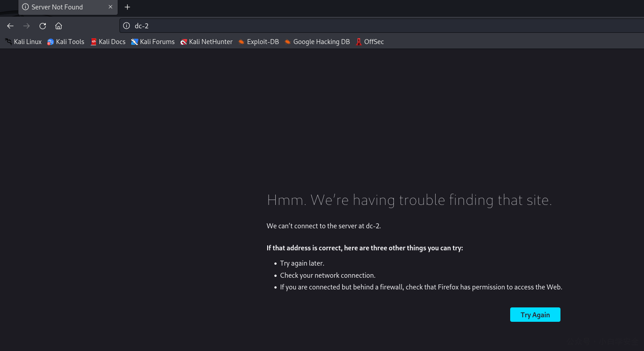This screenshot has width=644, height=351.
Task: Click the OffSec red bookmark icon
Action: click(359, 42)
